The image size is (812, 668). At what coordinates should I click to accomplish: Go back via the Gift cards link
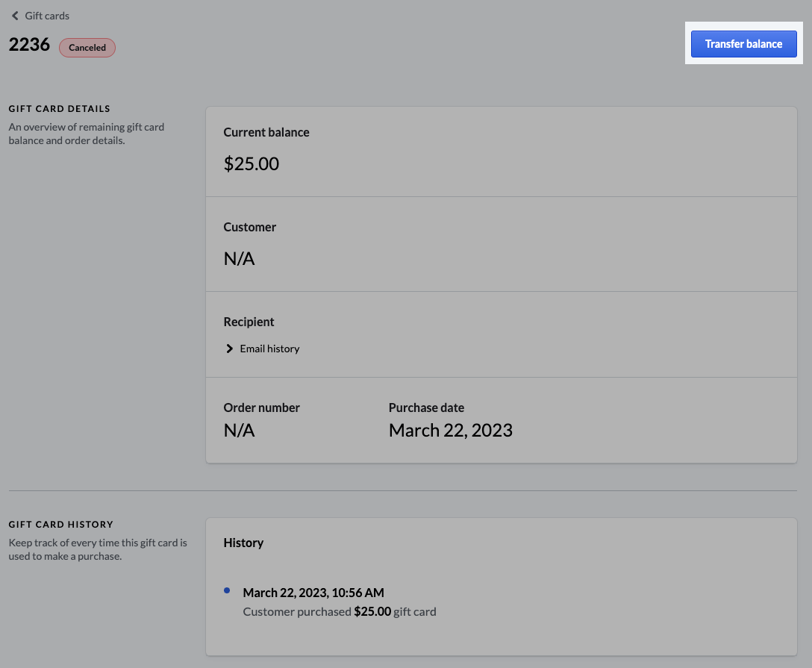click(47, 16)
